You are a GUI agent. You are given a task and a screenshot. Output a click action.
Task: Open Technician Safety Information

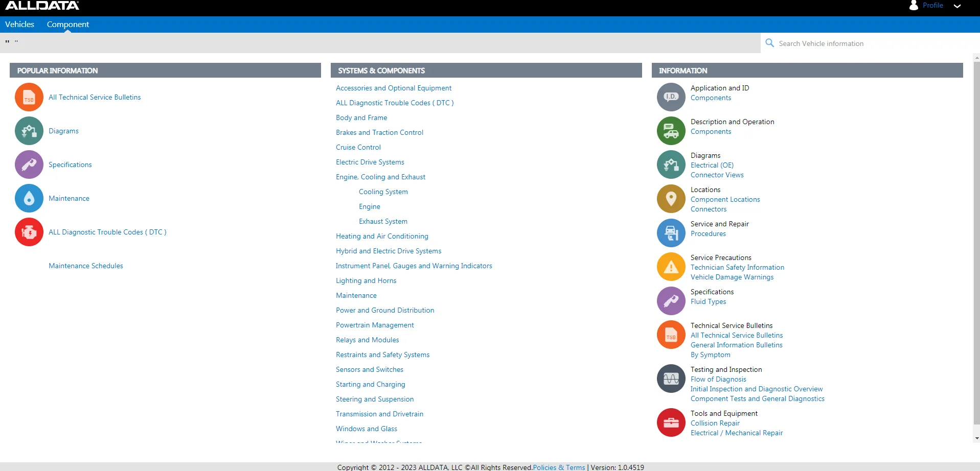coord(737,267)
